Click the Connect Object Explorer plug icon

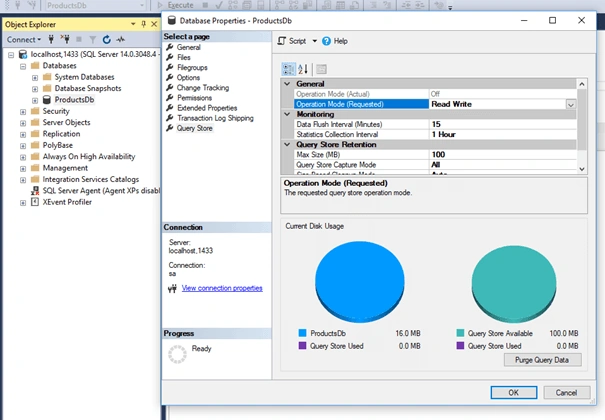51,39
